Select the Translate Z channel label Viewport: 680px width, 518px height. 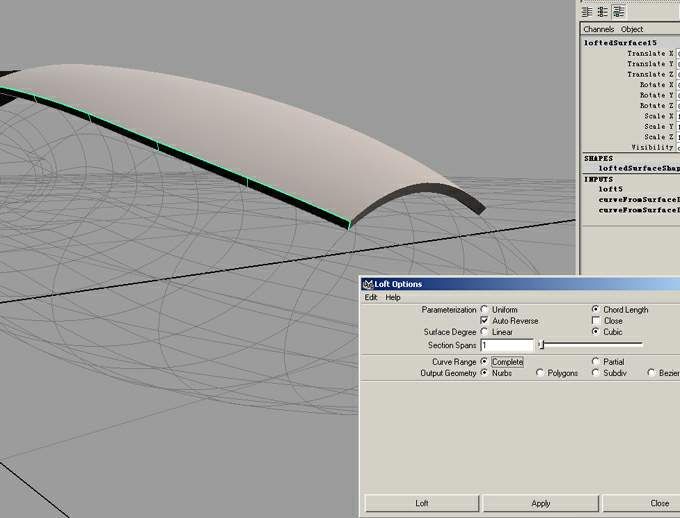click(650, 74)
